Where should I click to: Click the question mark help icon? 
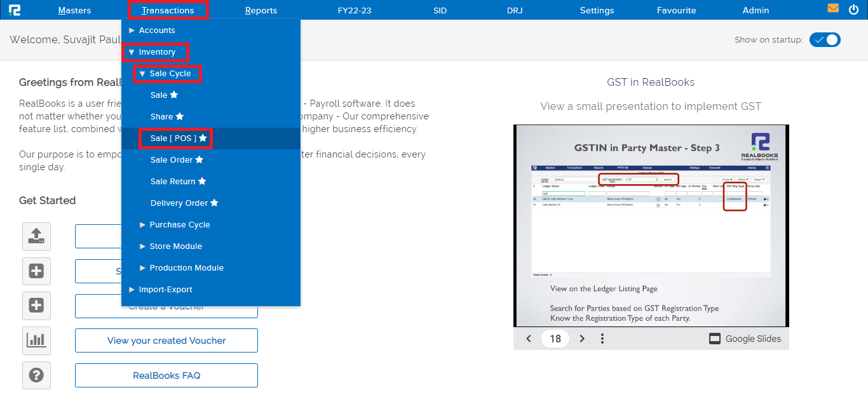(x=36, y=375)
